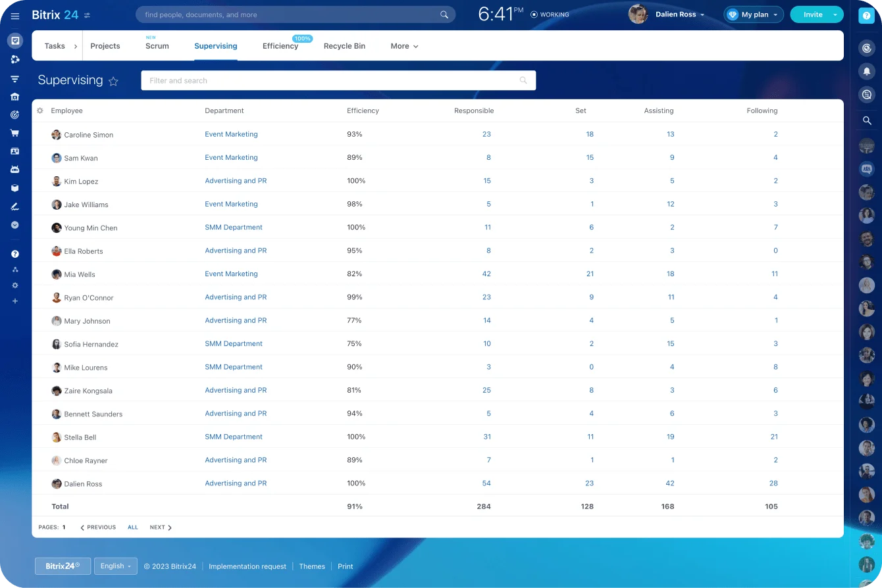Star Supervising as a favorite
This screenshot has height=588, width=882.
113,81
